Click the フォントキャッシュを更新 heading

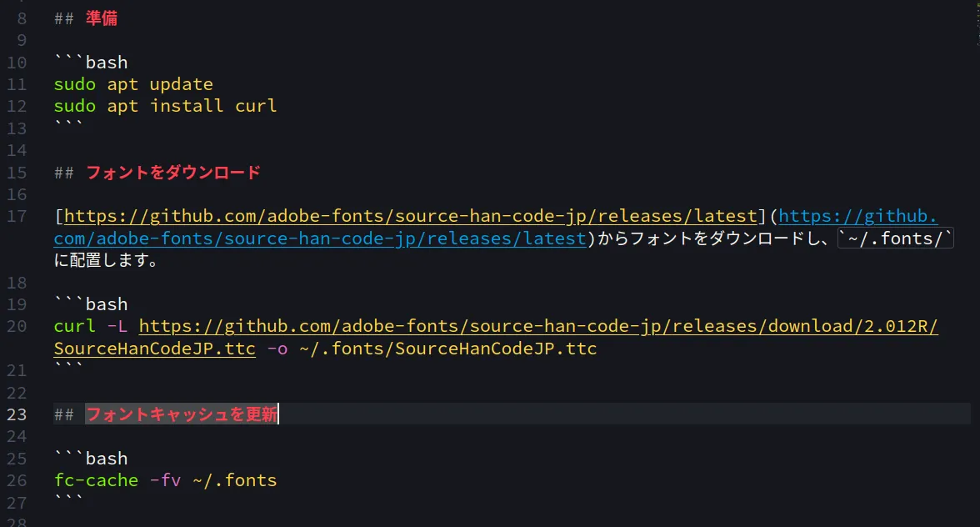182,414
